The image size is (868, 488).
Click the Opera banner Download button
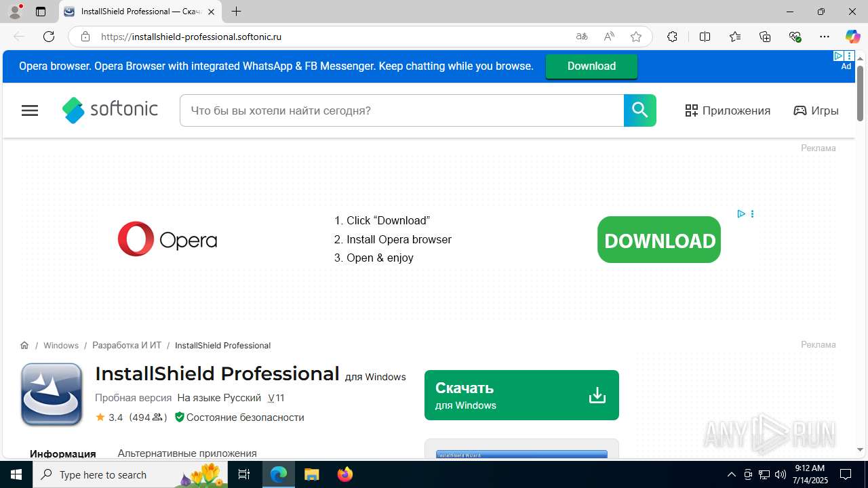click(591, 66)
